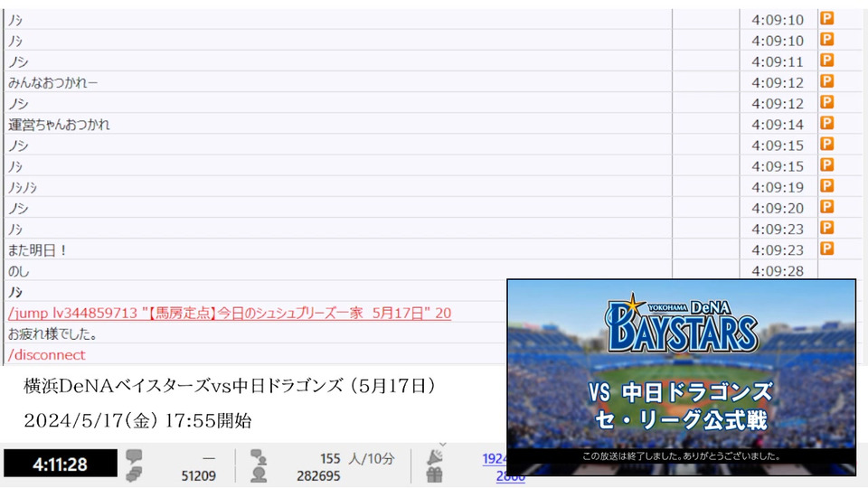Select the のし comment at 4:09:28
Screen dimensions: 868x488
pyautogui.click(x=19, y=271)
